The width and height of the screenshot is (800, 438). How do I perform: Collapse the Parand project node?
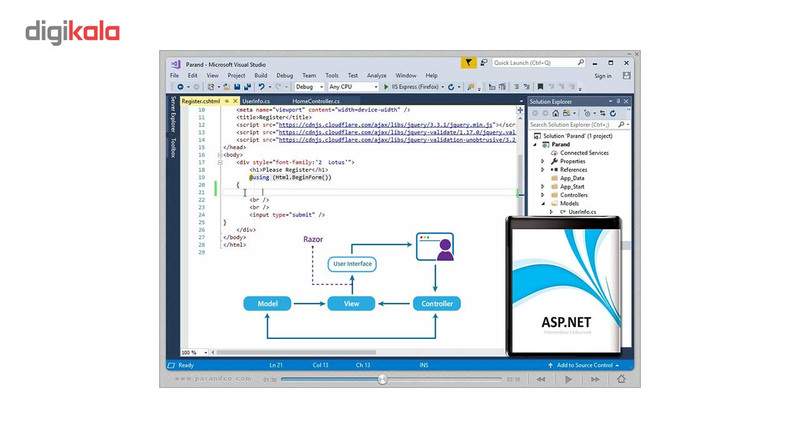pos(535,144)
